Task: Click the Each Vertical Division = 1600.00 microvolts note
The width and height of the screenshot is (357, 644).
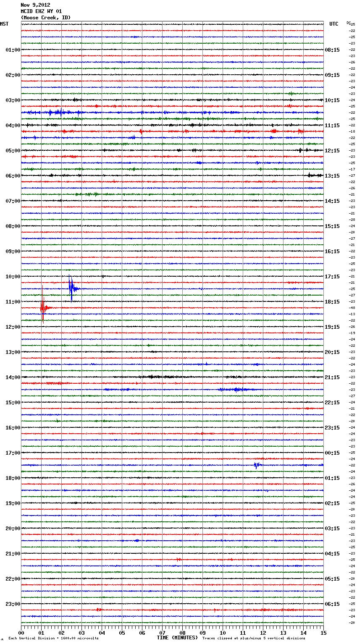Action: pyautogui.click(x=53, y=638)
